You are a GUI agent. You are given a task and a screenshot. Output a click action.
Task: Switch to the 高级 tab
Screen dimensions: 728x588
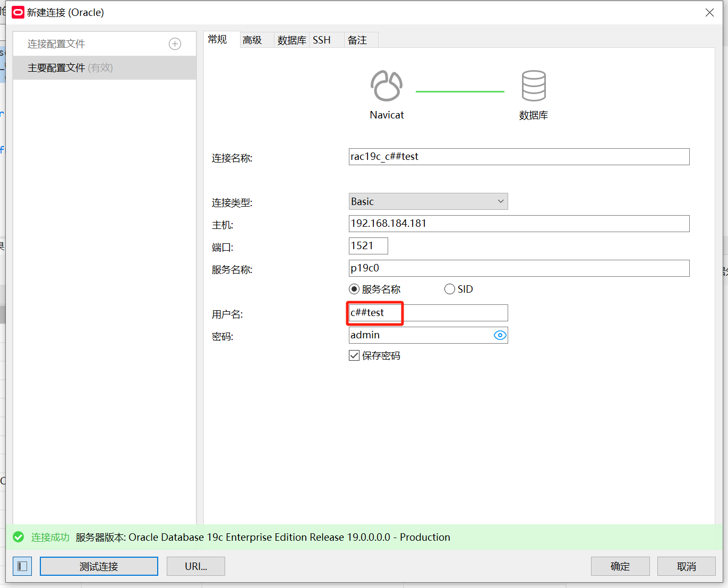(252, 40)
